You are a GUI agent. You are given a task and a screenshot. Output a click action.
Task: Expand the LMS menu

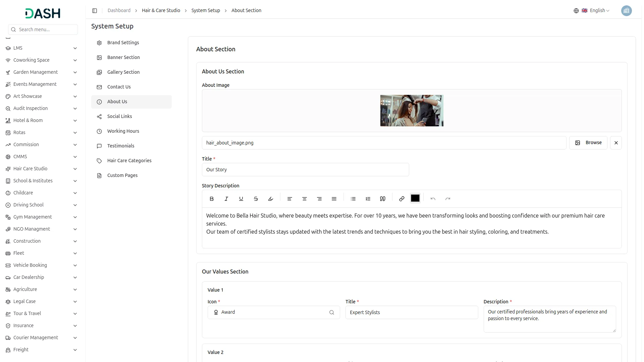(x=42, y=48)
